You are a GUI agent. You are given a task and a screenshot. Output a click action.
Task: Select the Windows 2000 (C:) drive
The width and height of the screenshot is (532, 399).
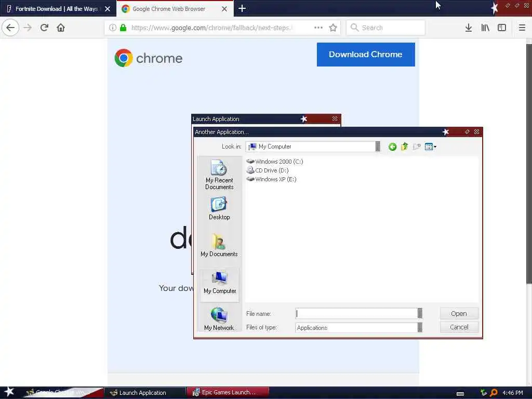pos(275,162)
